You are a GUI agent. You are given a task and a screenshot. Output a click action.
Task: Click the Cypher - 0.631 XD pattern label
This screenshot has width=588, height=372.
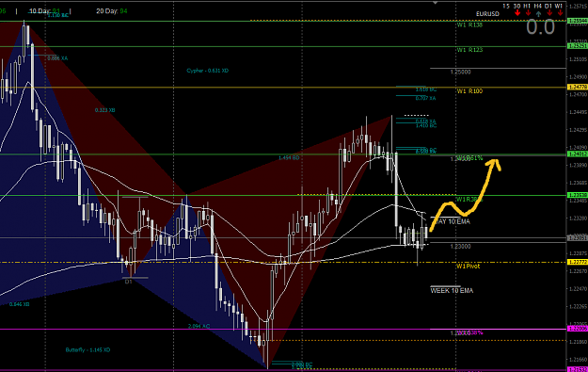coord(207,71)
